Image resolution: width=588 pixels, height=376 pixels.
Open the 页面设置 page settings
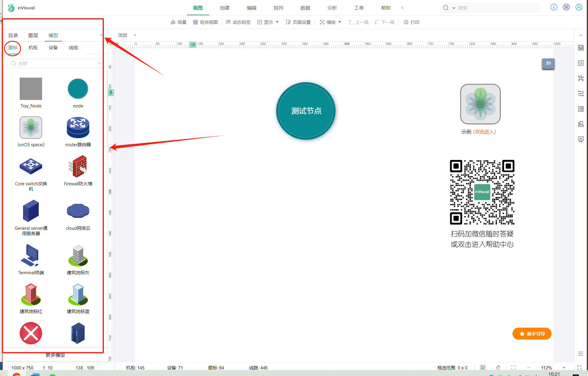tap(298, 22)
